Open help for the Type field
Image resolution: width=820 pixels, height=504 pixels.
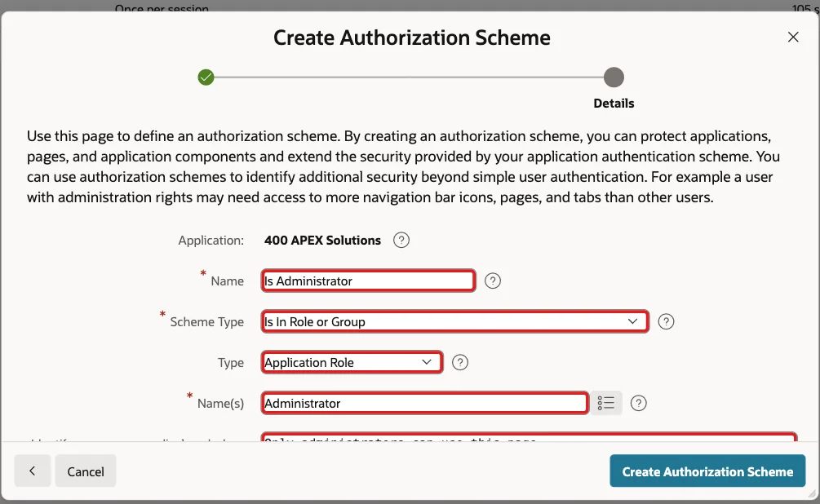point(459,362)
